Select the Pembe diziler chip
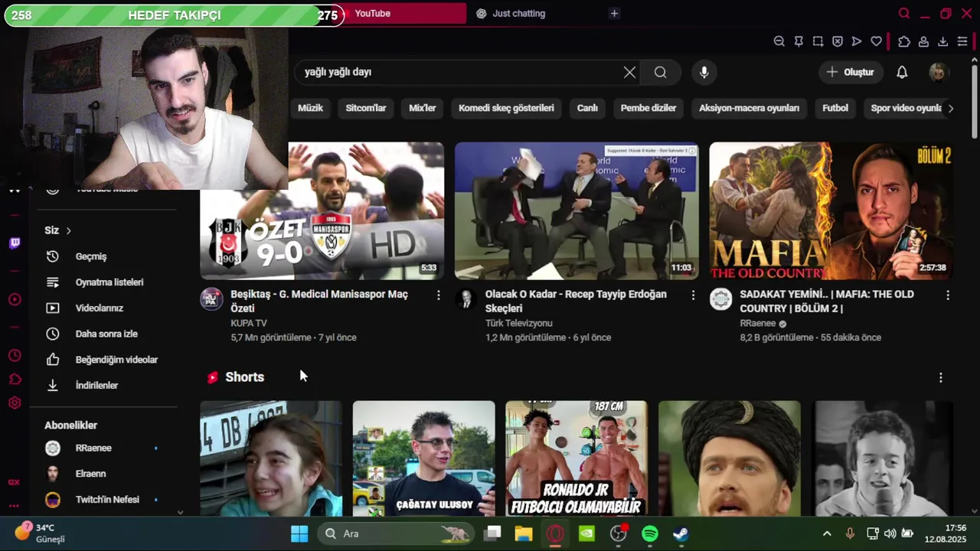 click(x=648, y=108)
